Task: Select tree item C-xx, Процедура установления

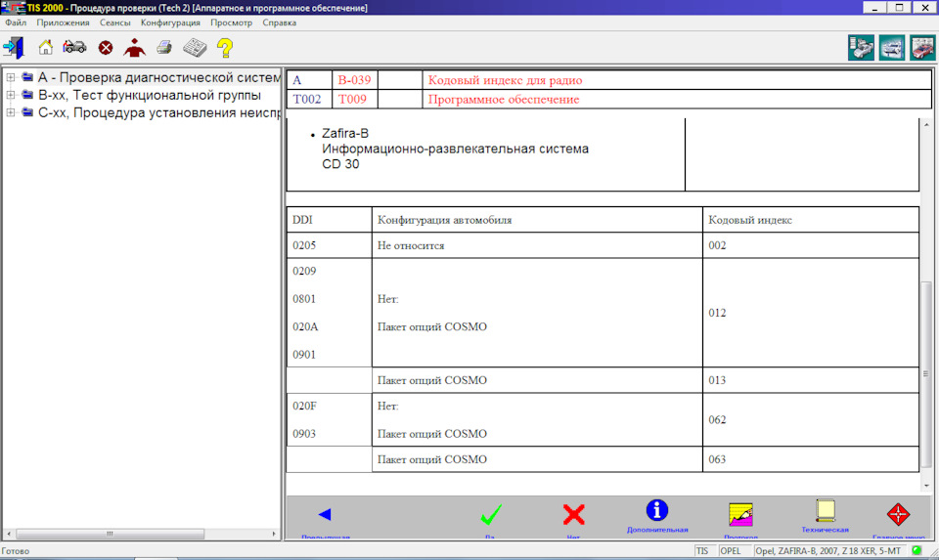Action: [159, 112]
